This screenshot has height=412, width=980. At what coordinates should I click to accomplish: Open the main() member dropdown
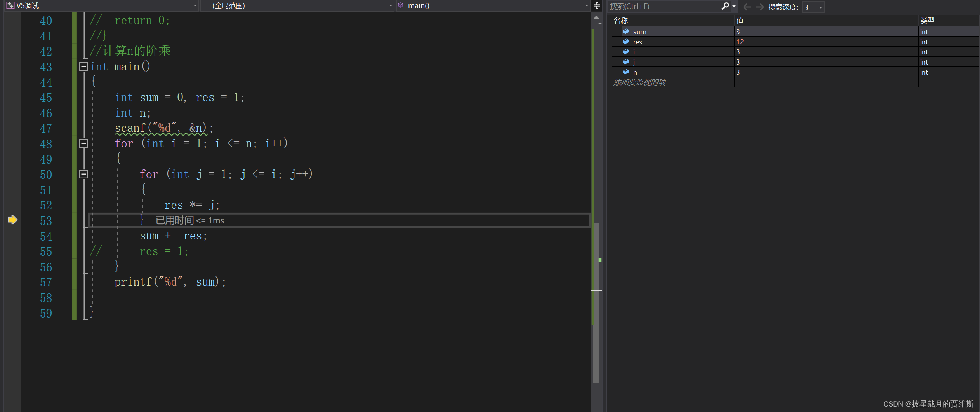click(493, 5)
